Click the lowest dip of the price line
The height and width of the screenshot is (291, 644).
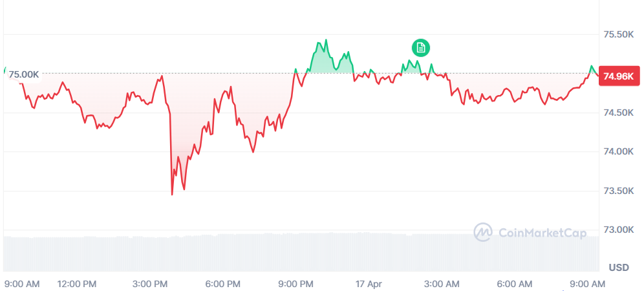(x=172, y=194)
